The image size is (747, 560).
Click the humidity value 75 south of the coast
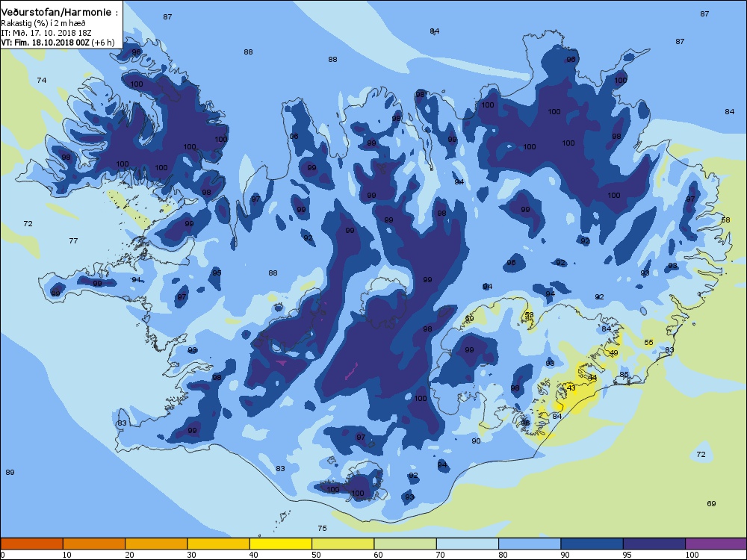click(322, 528)
